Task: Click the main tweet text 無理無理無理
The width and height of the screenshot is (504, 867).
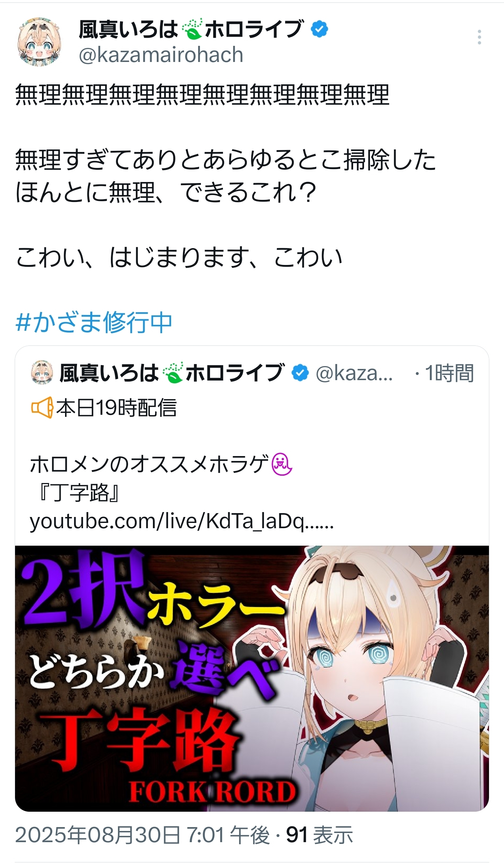Action: (202, 95)
